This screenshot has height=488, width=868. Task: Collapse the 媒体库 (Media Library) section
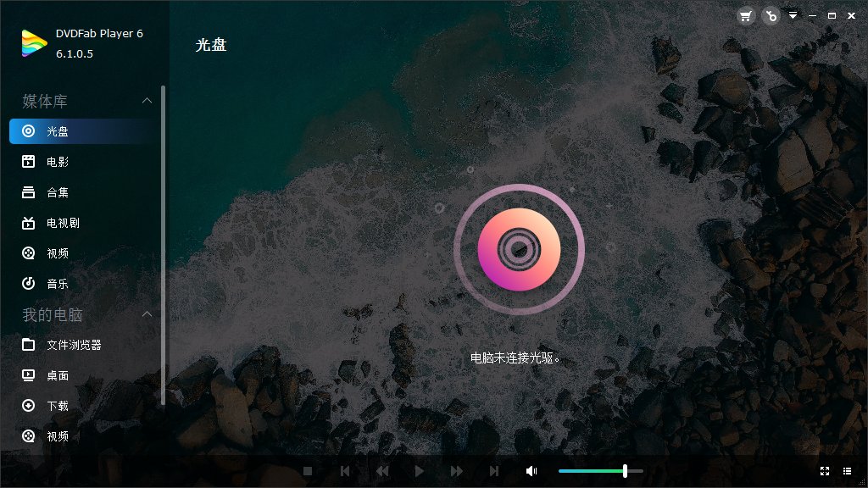pyautogui.click(x=148, y=101)
